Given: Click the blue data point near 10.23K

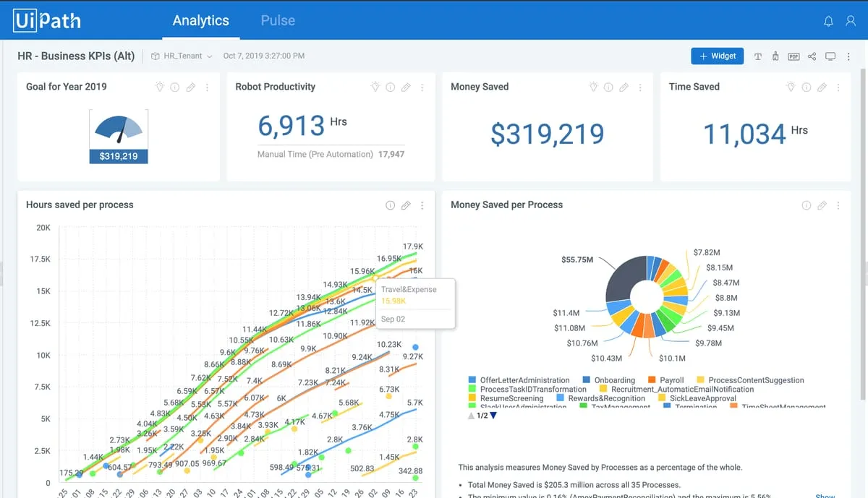Looking at the screenshot, I should 415,348.
